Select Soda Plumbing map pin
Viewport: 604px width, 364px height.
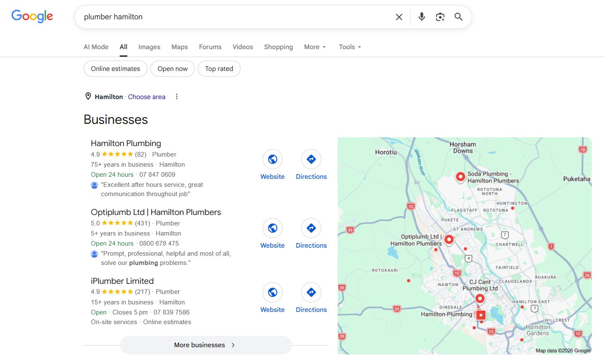460,177
